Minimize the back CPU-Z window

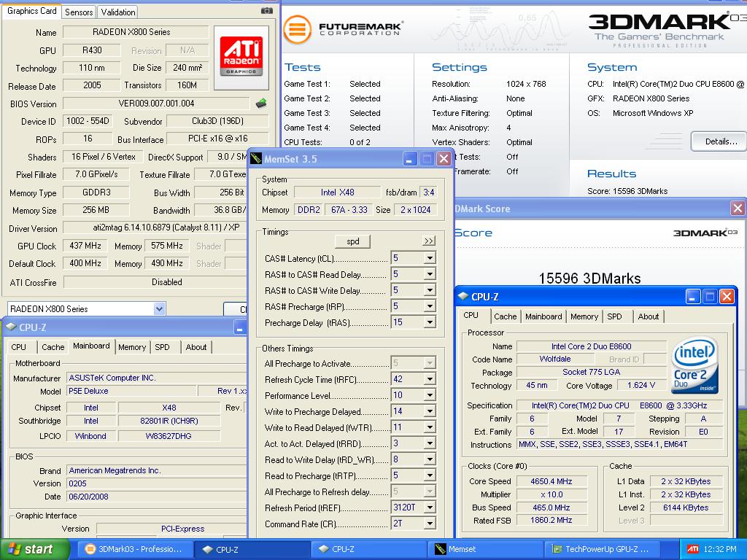tap(239, 327)
